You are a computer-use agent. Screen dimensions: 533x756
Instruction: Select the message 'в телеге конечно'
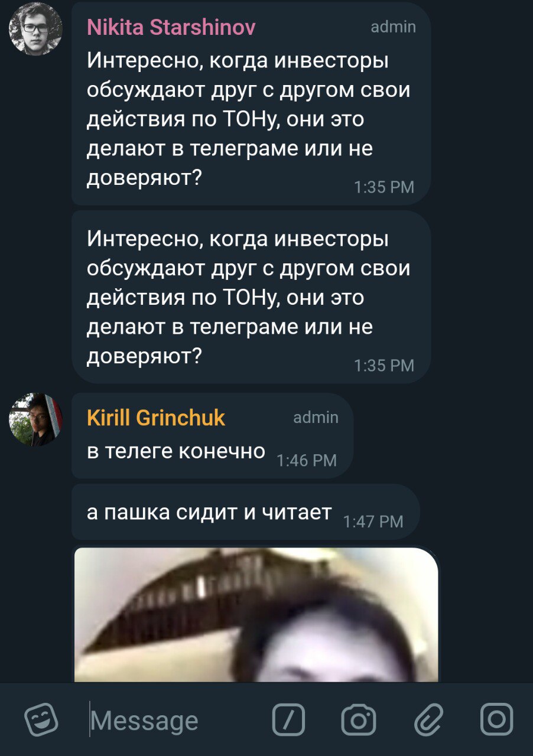[213, 435]
